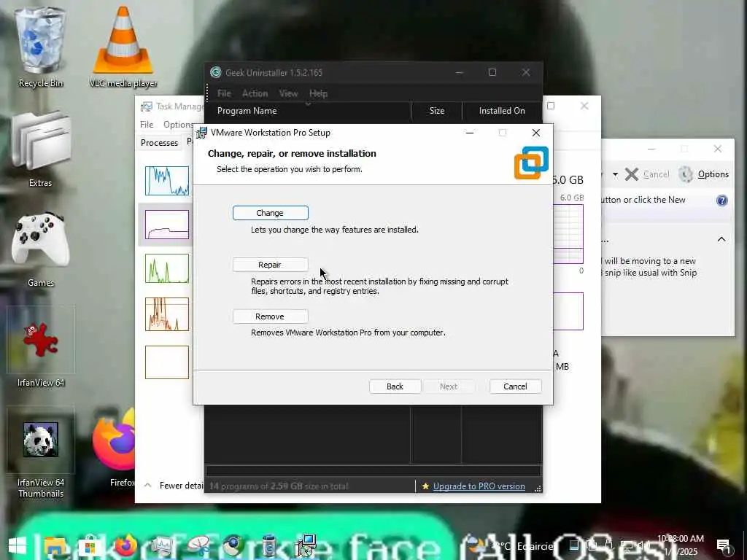Select the CPU graph thumbnail in Task Manager
Viewport: 747px width, 560px height.
167,181
